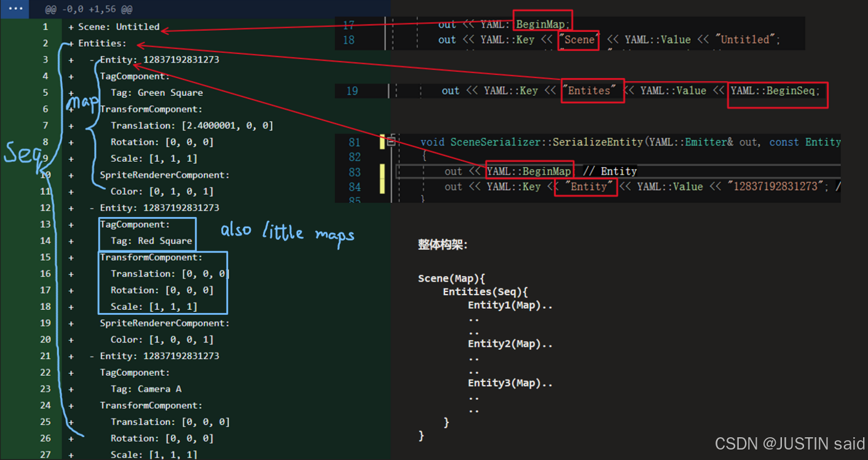The image size is (868, 460).
Task: Click the CSDN @JUSTIN said watermark
Action: (789, 443)
